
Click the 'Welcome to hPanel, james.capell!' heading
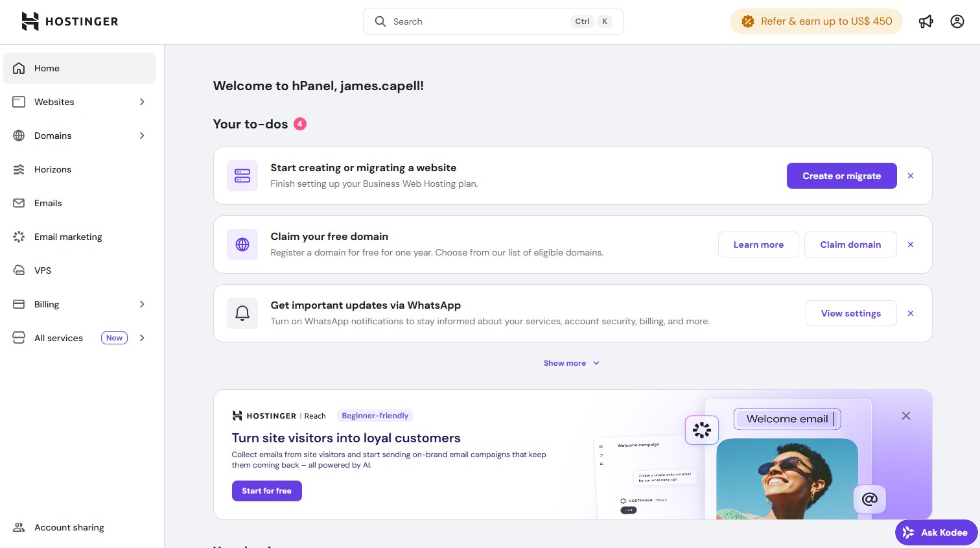[318, 86]
